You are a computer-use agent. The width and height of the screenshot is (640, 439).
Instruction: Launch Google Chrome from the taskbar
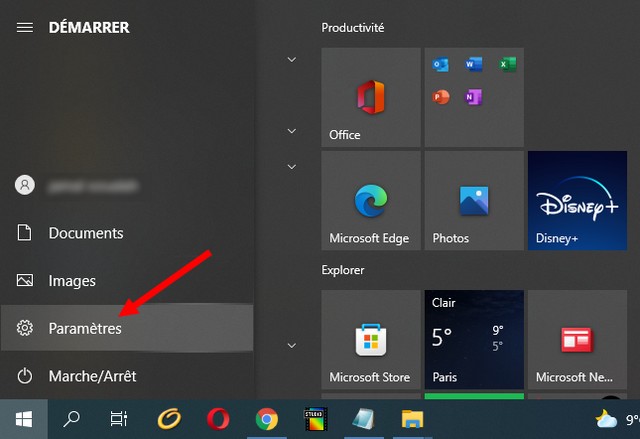coord(266,419)
